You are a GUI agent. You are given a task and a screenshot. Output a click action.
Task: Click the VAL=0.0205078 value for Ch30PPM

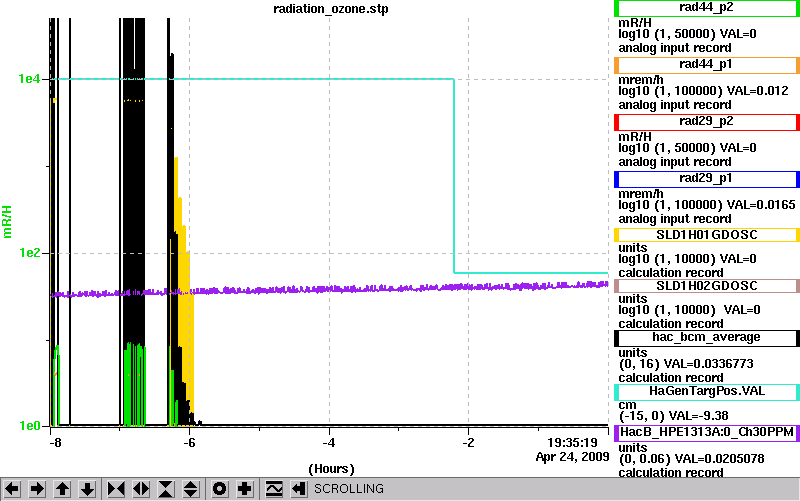click(719, 459)
